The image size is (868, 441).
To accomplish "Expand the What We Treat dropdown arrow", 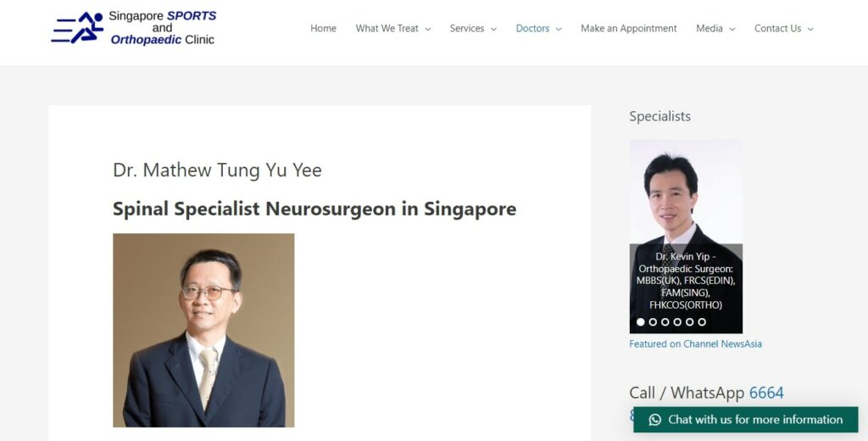I will coord(427,30).
